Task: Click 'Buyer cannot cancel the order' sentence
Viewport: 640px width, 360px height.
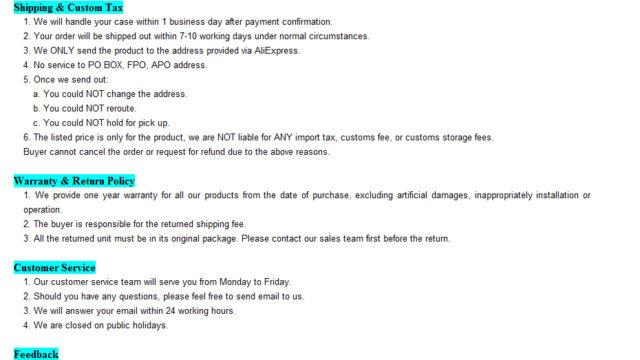Action: pyautogui.click(x=176, y=152)
